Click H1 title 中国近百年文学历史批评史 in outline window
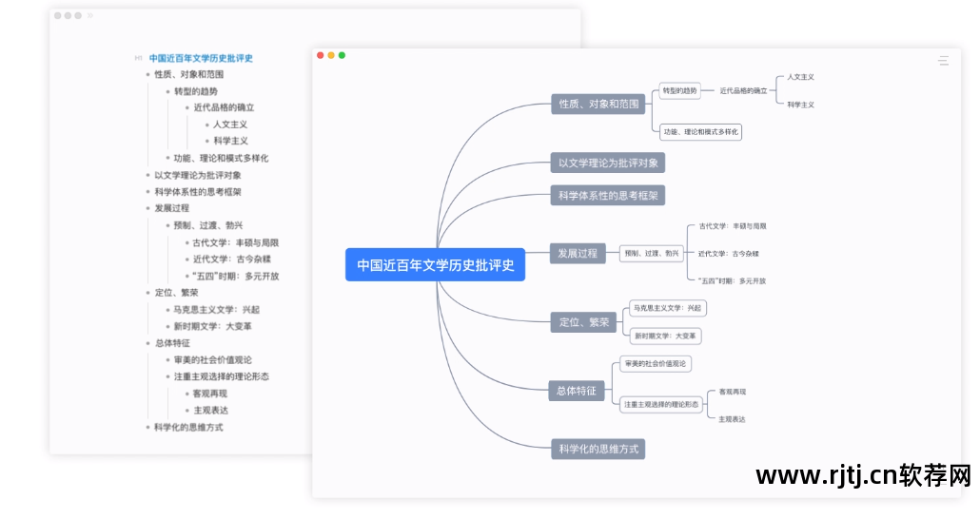Viewport: 980px width, 519px height. [201, 58]
